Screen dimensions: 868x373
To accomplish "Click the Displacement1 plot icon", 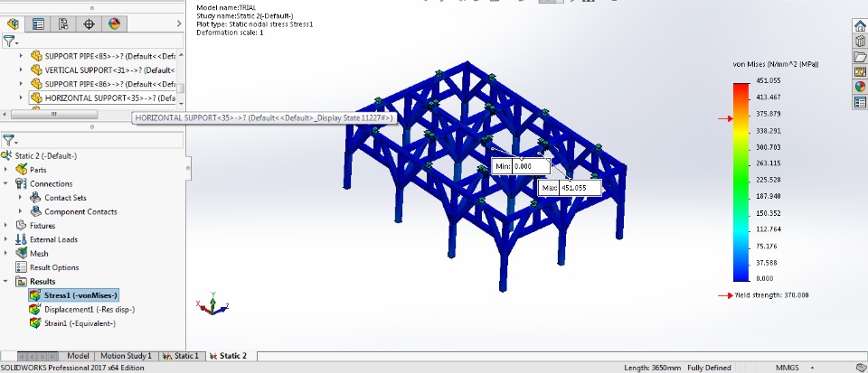I will coord(35,309).
